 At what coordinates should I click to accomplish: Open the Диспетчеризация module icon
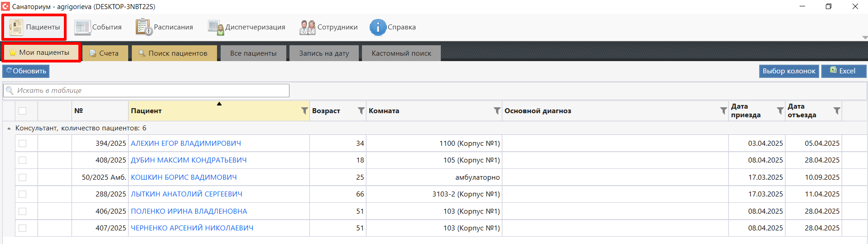tap(216, 27)
